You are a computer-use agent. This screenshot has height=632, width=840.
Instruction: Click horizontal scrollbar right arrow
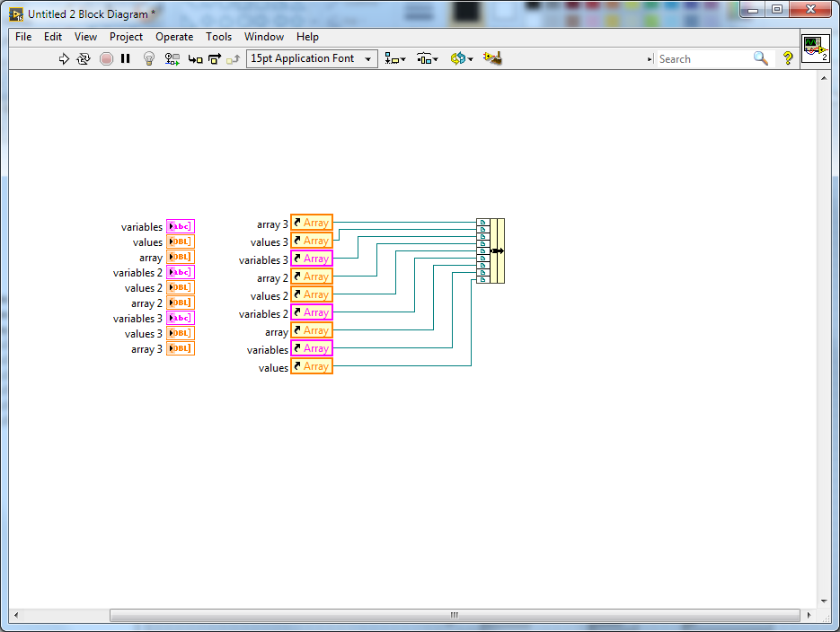809,615
